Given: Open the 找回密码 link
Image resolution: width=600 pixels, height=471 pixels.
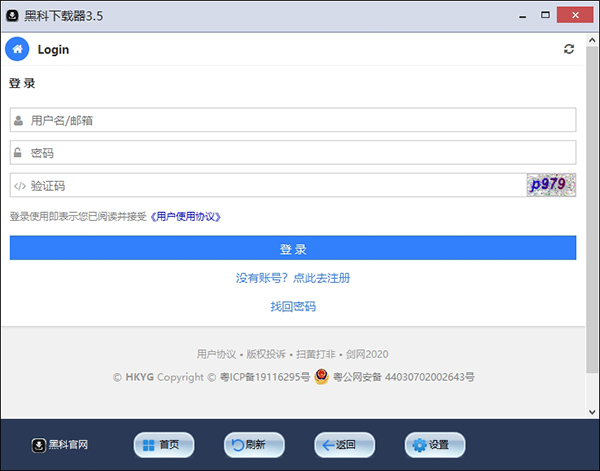Looking at the screenshot, I should [x=293, y=306].
